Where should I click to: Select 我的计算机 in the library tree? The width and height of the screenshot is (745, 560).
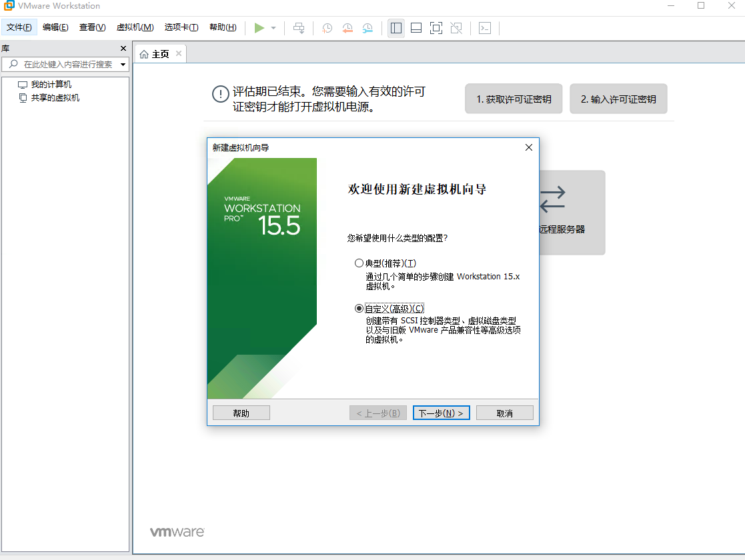(51, 85)
